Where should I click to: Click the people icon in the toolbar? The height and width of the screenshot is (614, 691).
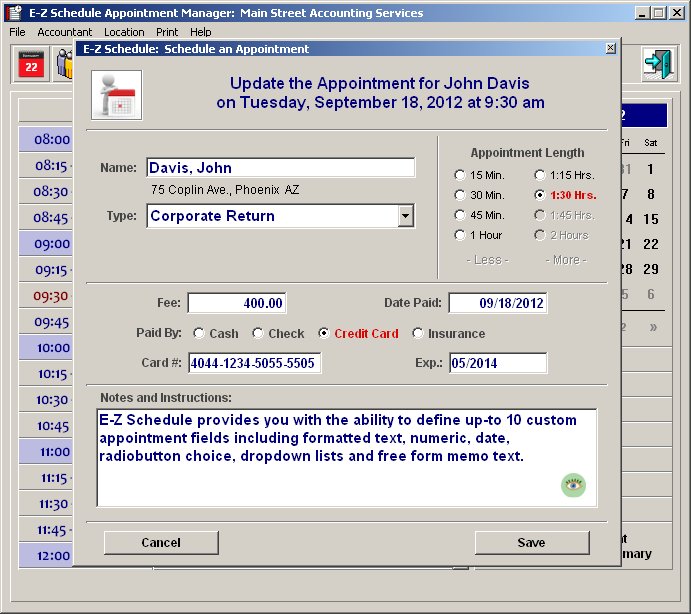65,65
